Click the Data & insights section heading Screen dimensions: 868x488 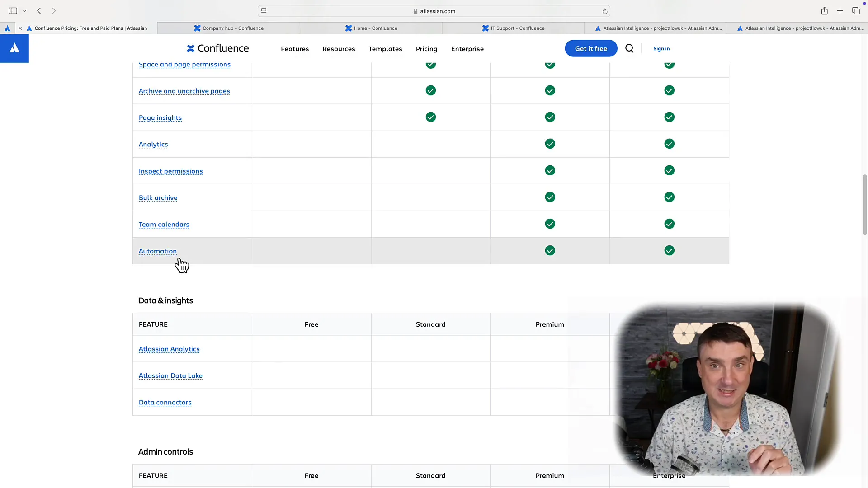pos(165,300)
